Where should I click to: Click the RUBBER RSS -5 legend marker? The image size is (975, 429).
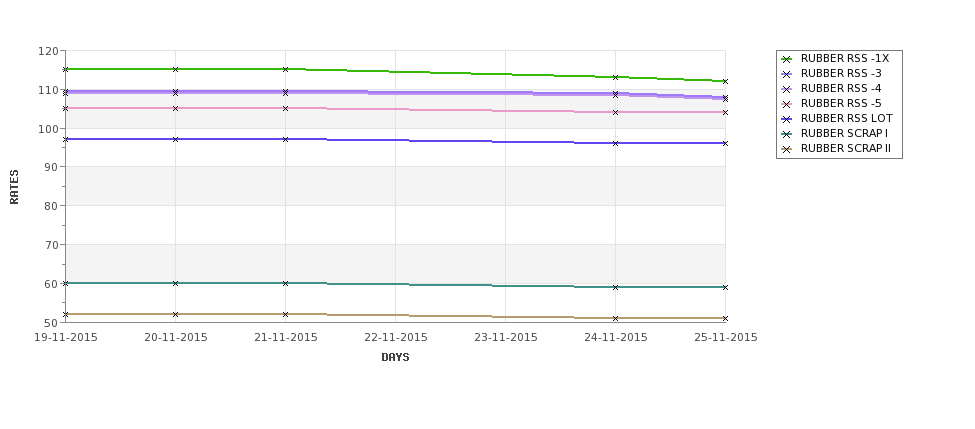click(x=787, y=104)
